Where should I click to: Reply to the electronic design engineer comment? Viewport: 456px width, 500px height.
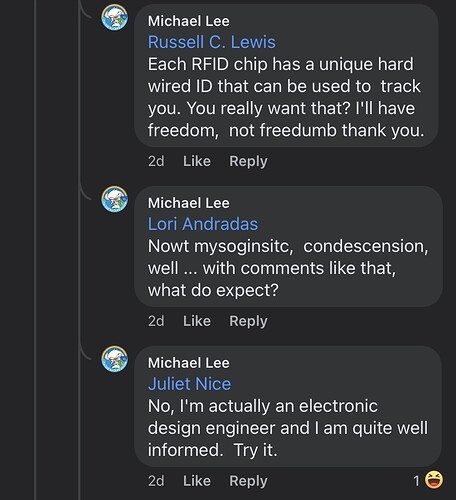click(248, 481)
